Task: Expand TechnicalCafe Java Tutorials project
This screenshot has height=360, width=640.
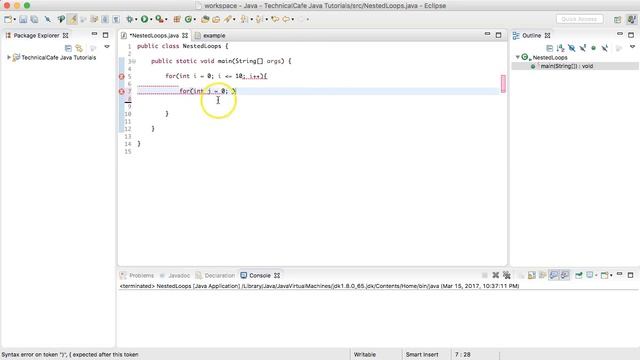Action: [9, 58]
